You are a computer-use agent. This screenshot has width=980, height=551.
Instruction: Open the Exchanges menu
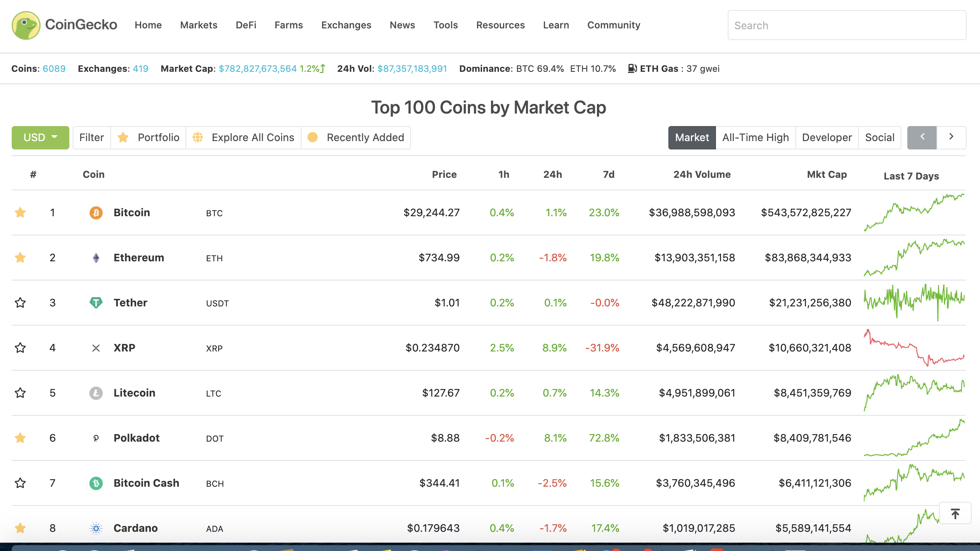(x=346, y=25)
